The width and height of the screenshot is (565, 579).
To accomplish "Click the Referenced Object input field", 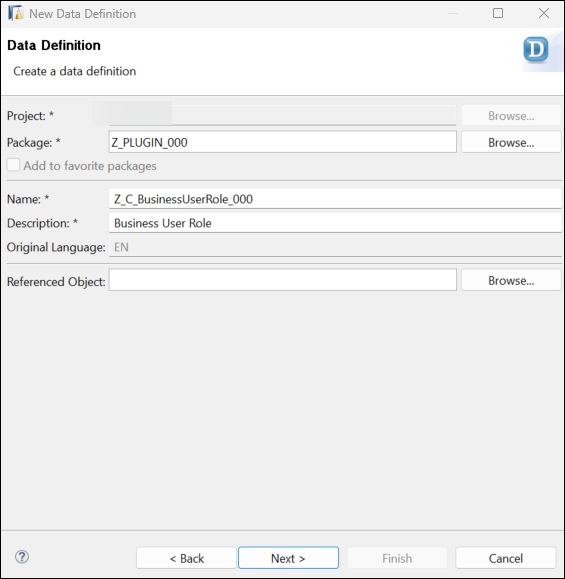I will pyautogui.click(x=282, y=280).
